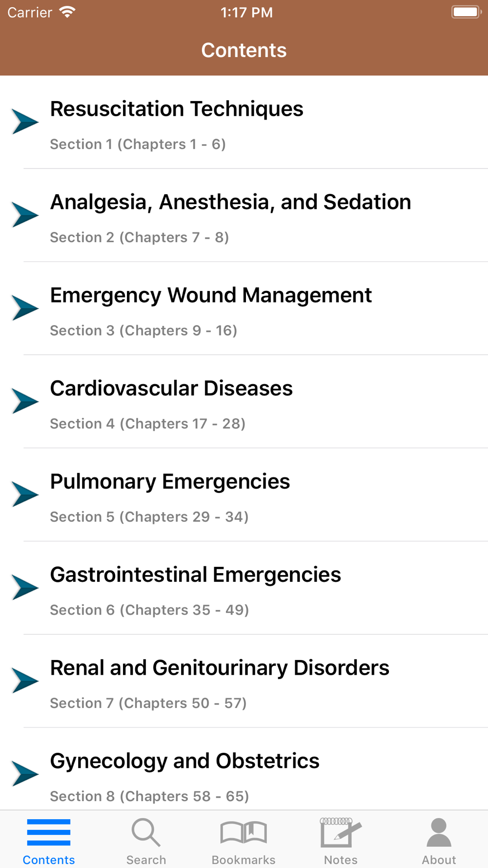Open the Bookmarks book icon

pyautogui.click(x=244, y=833)
